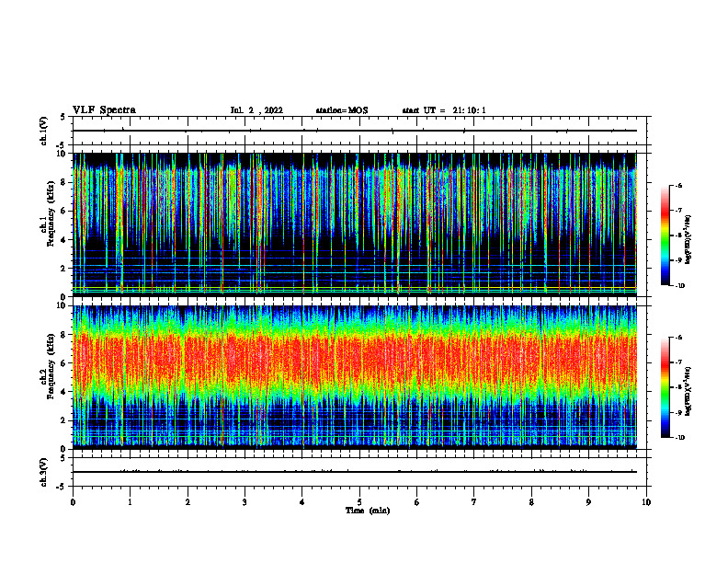Click the time axis tick label '10'
Screen dimensions: 728x563
[646, 502]
